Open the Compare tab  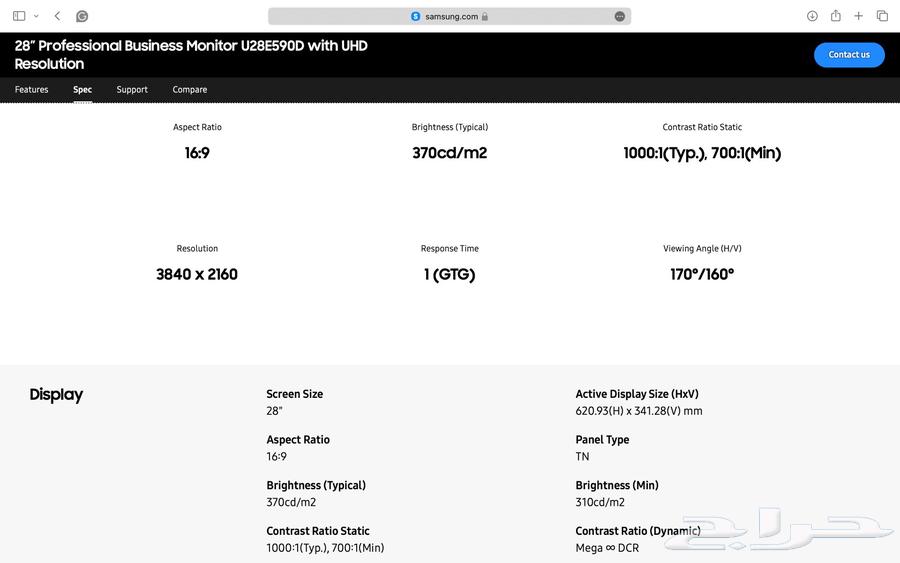(190, 90)
